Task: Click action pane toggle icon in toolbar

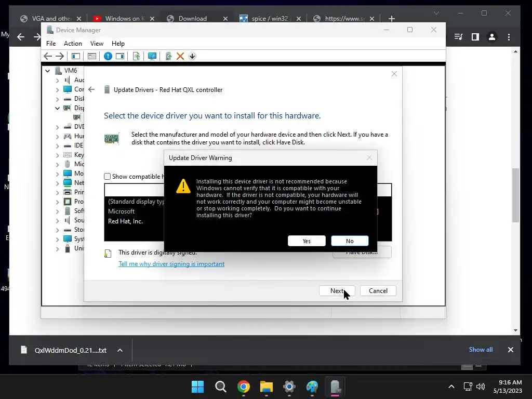Action: tap(120, 56)
